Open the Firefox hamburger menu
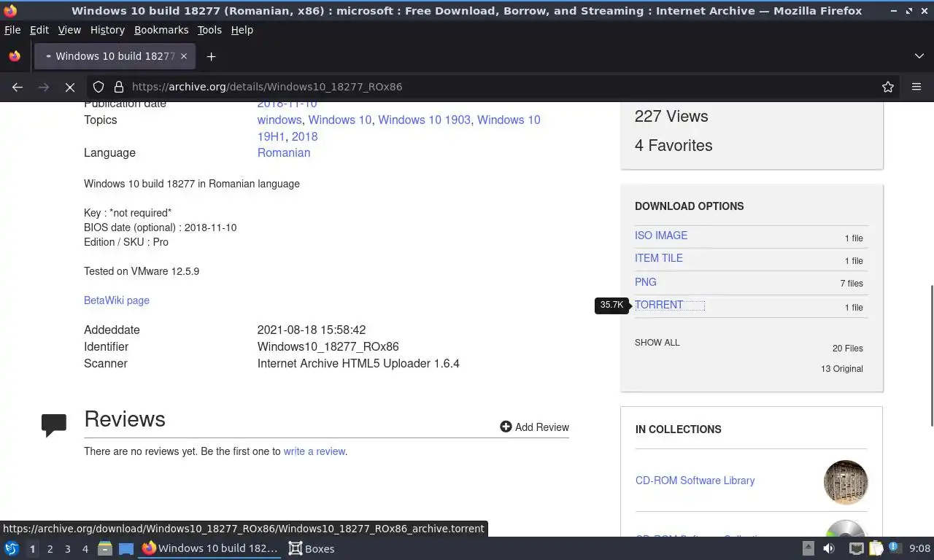The width and height of the screenshot is (934, 560). click(x=916, y=87)
